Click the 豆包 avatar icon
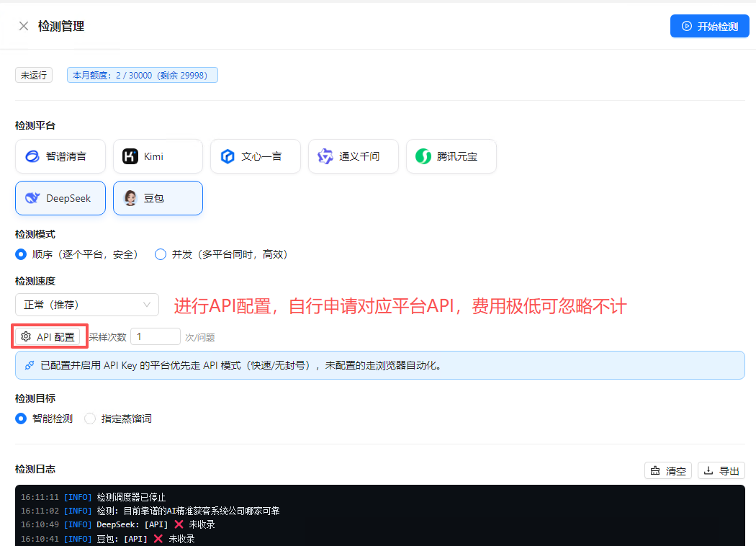 pos(130,198)
